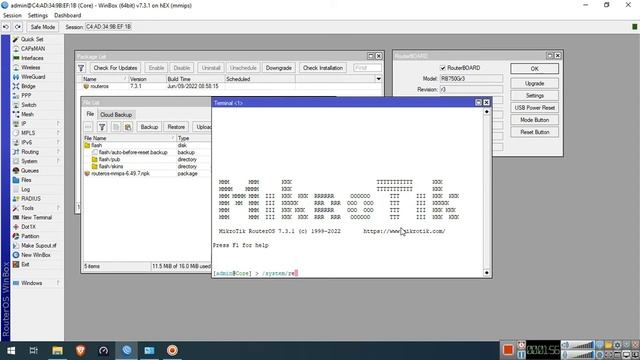
Task: Click filter icon in Package List
Action: 81,68
